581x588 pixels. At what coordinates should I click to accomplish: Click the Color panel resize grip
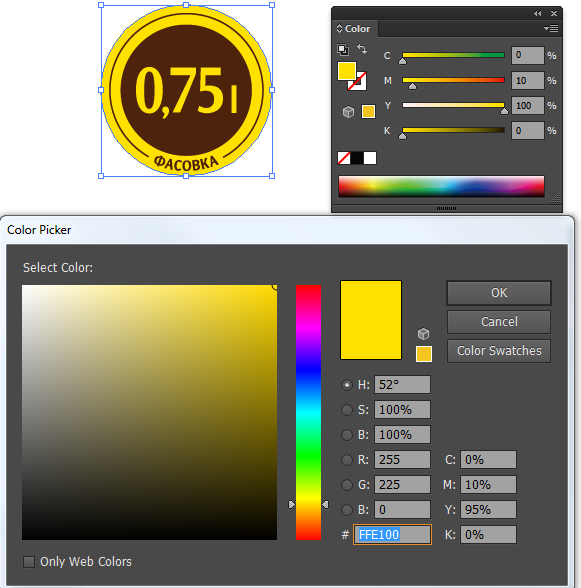click(x=555, y=198)
